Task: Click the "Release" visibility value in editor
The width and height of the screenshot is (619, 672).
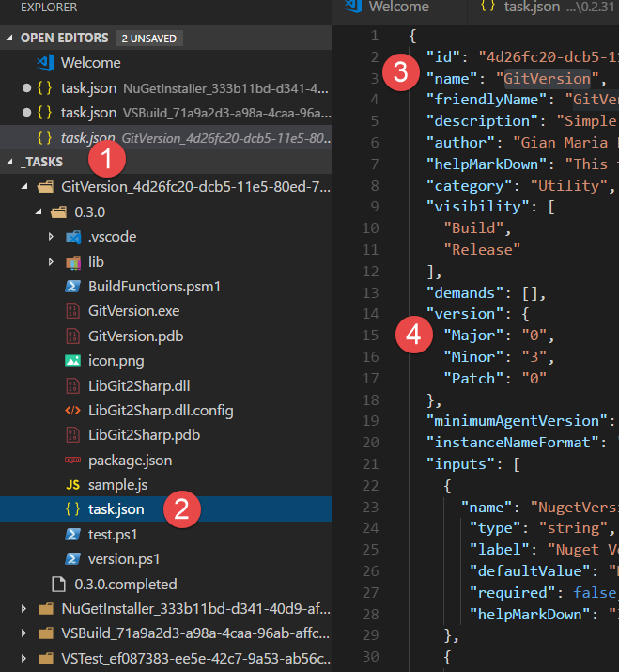Action: [482, 250]
